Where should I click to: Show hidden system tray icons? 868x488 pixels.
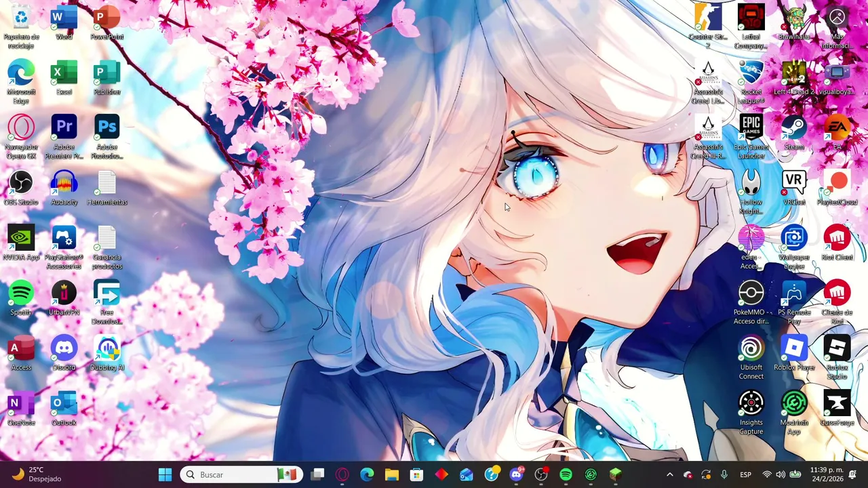tap(669, 474)
